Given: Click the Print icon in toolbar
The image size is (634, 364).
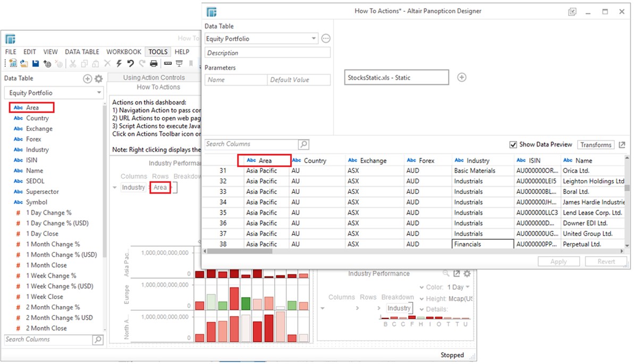Looking at the screenshot, I should tap(154, 64).
